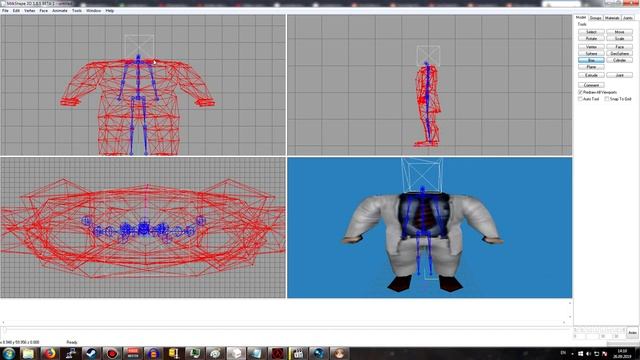Open the Vertex menu

(29, 11)
